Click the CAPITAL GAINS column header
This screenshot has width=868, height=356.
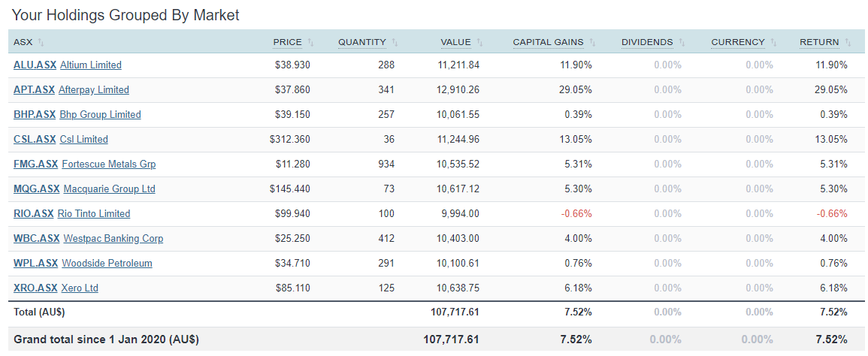548,42
